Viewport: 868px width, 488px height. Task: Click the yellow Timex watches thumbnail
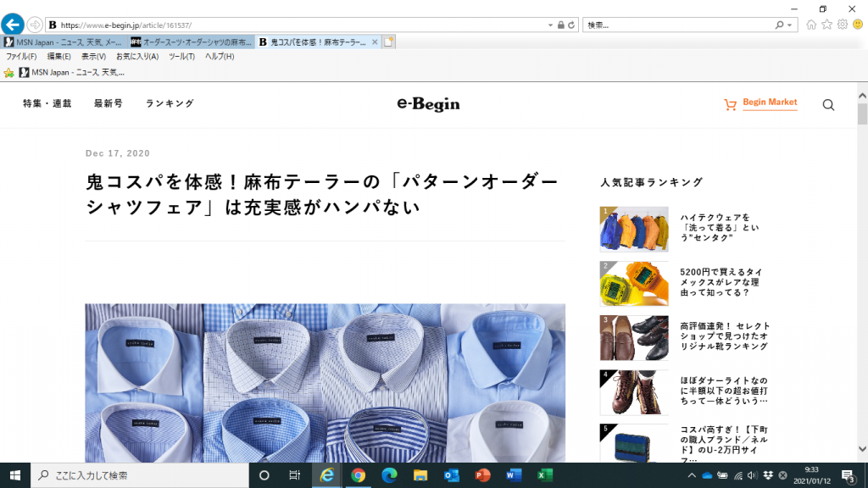(x=634, y=284)
